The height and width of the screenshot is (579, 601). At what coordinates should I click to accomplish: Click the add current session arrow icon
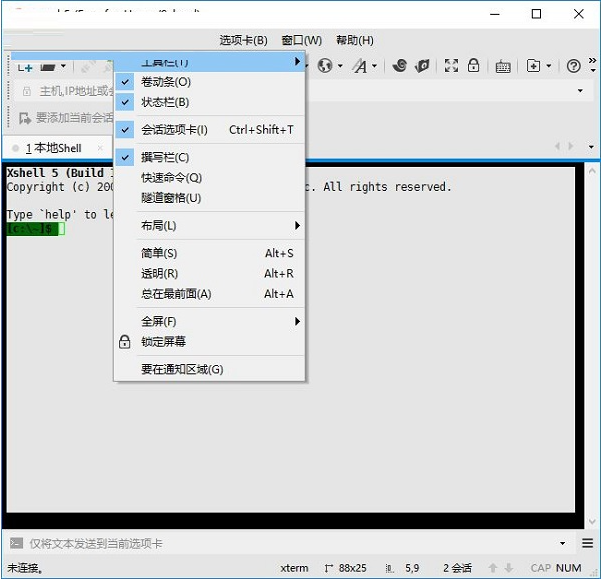pyautogui.click(x=25, y=118)
